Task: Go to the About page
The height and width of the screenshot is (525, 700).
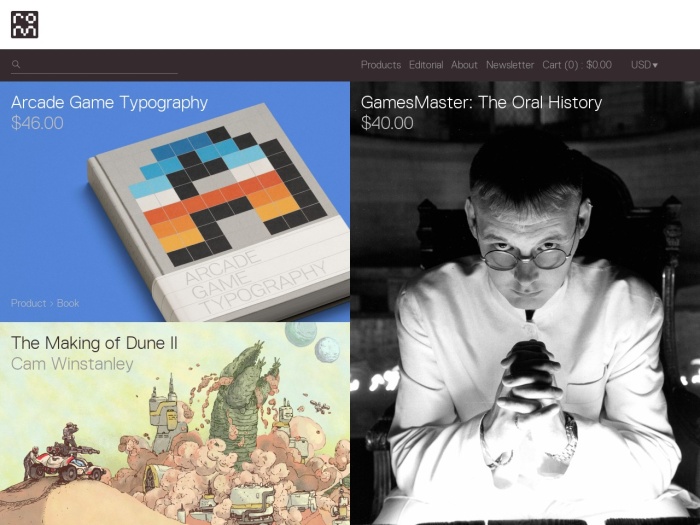Action: pos(464,65)
